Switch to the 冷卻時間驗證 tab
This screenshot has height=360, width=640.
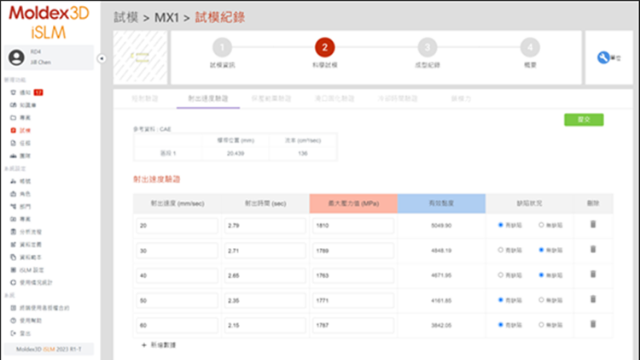click(x=398, y=98)
